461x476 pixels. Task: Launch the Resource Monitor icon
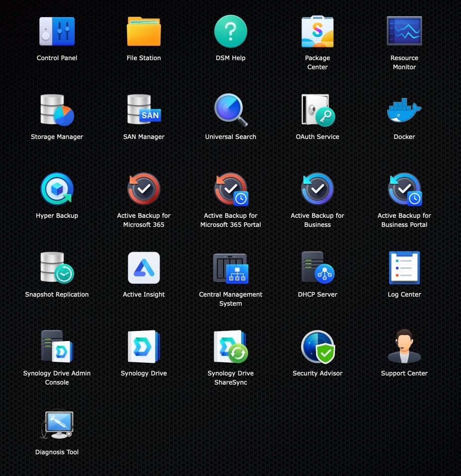coord(404,31)
